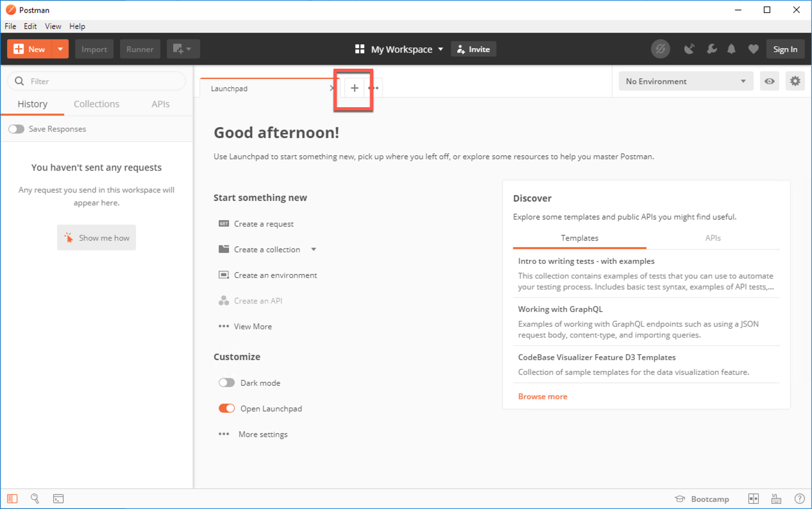Click the orange New button
812x509 pixels.
29,49
